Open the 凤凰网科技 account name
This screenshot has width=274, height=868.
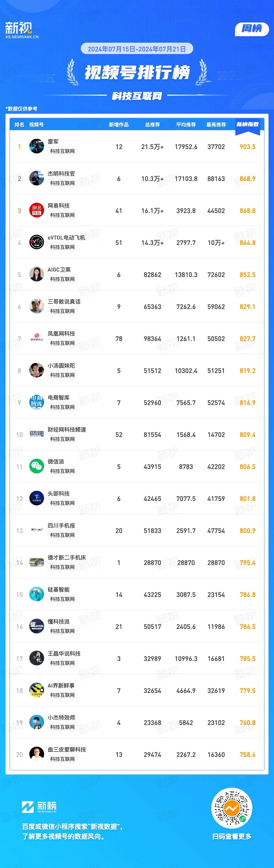click(61, 334)
